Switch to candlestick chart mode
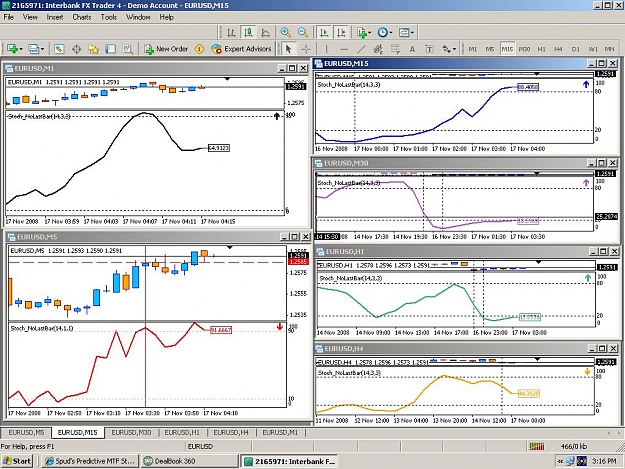 click(x=248, y=32)
